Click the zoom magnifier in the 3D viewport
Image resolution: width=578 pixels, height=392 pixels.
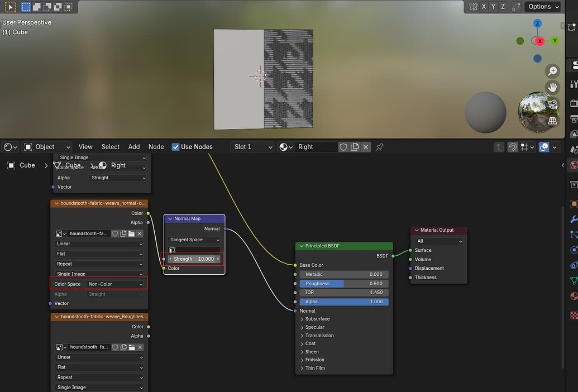click(x=552, y=71)
